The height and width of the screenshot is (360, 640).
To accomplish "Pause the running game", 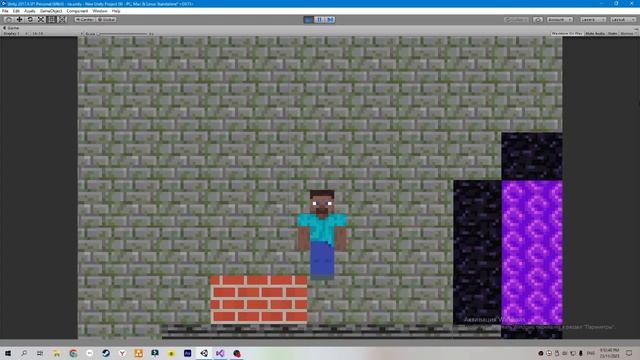I will click(x=320, y=20).
